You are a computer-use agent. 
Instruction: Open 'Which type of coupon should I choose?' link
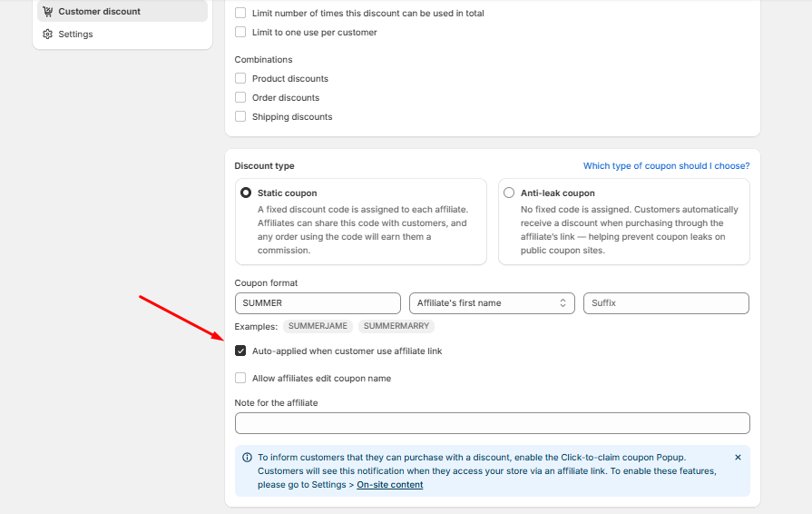point(666,166)
